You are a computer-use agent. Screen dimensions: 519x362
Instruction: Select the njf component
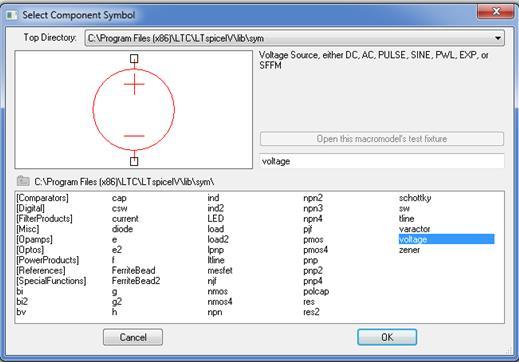point(212,281)
